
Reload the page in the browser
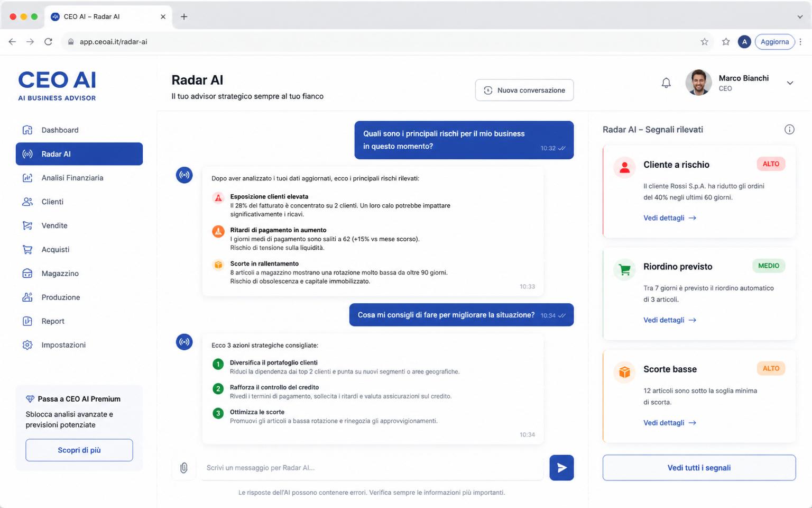point(48,42)
